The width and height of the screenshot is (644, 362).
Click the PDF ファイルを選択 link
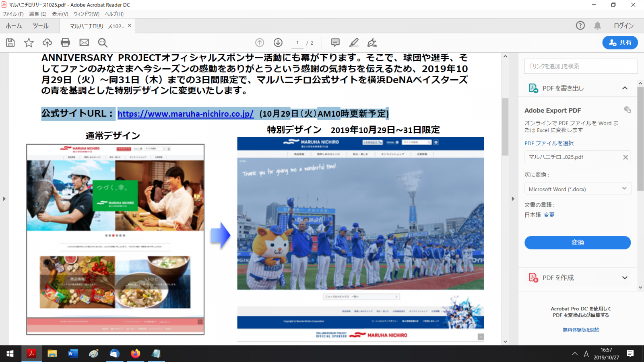549,143
